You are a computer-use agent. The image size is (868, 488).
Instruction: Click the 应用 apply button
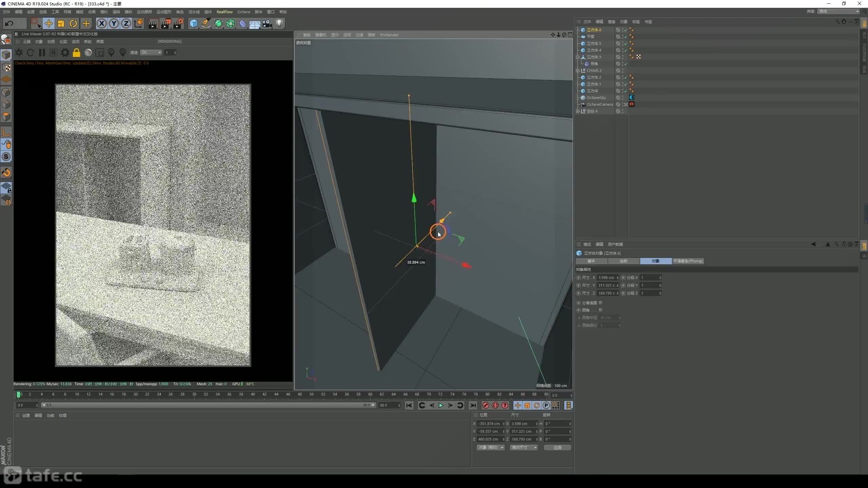(x=557, y=448)
